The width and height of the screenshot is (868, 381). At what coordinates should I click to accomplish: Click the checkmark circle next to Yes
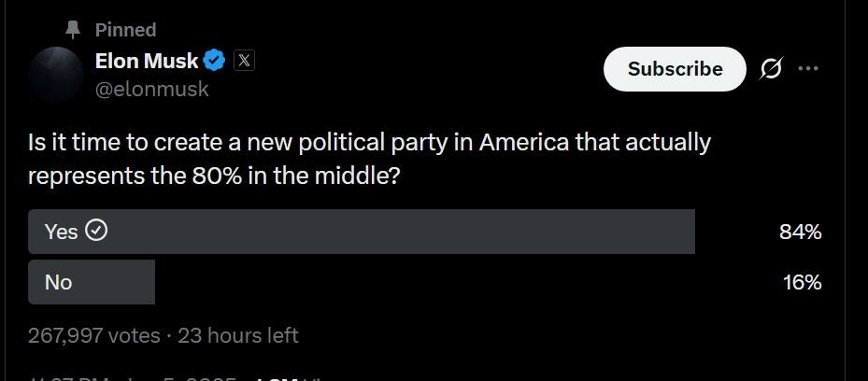96,231
